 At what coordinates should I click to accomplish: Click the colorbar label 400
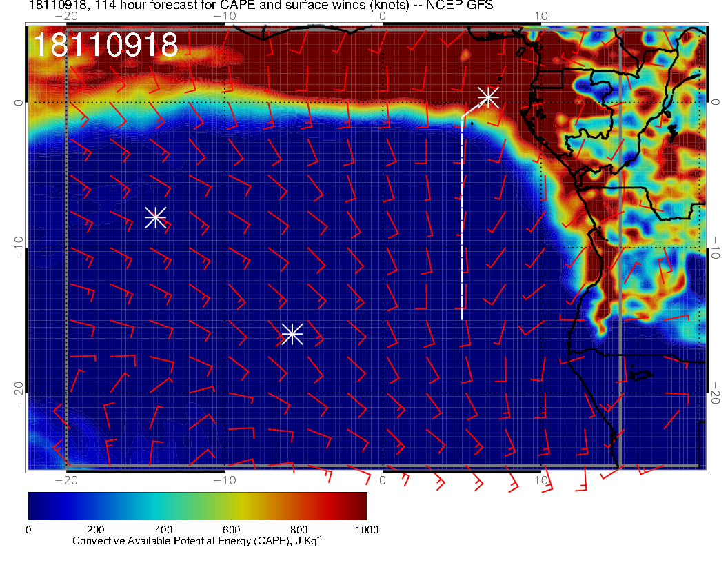163,530
